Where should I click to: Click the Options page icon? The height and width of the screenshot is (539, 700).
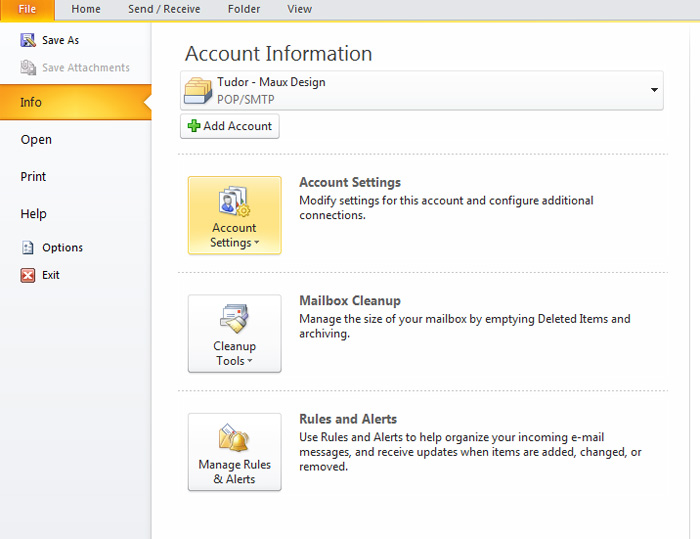[28, 247]
